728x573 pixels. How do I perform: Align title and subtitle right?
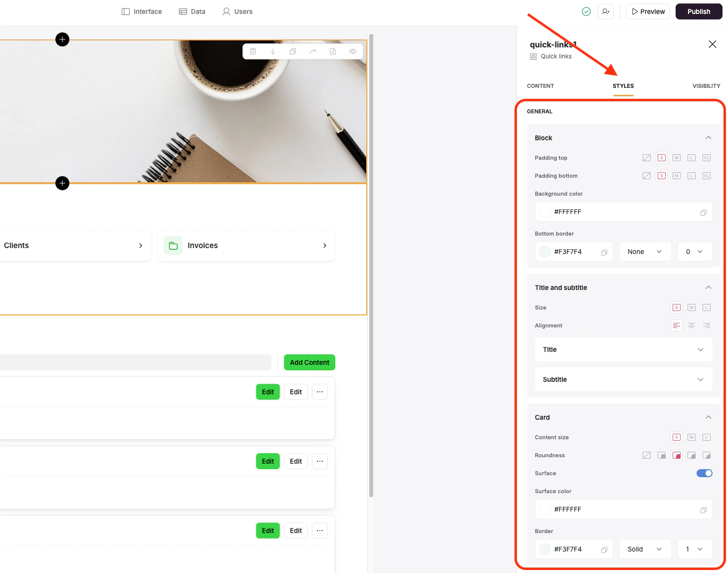pyautogui.click(x=707, y=325)
